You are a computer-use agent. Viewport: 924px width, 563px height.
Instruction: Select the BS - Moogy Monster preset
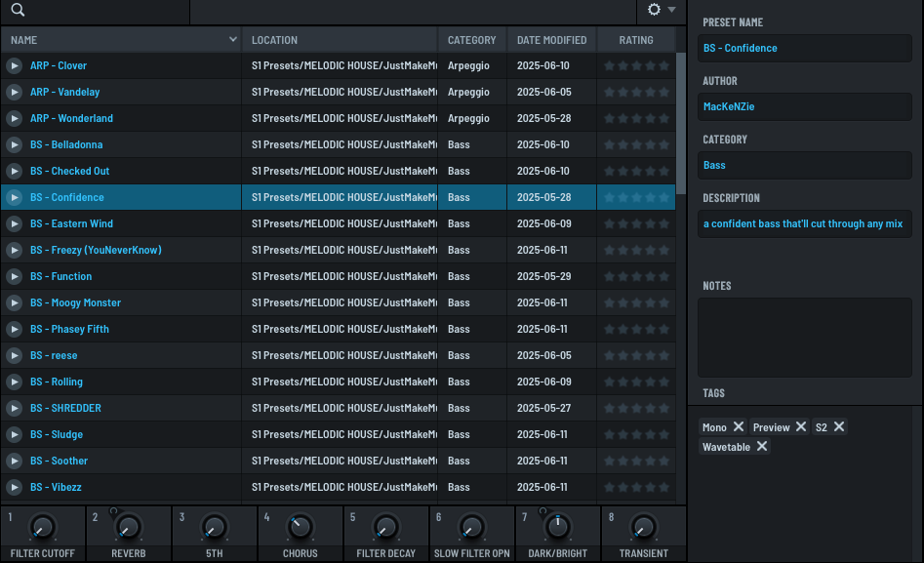click(75, 303)
